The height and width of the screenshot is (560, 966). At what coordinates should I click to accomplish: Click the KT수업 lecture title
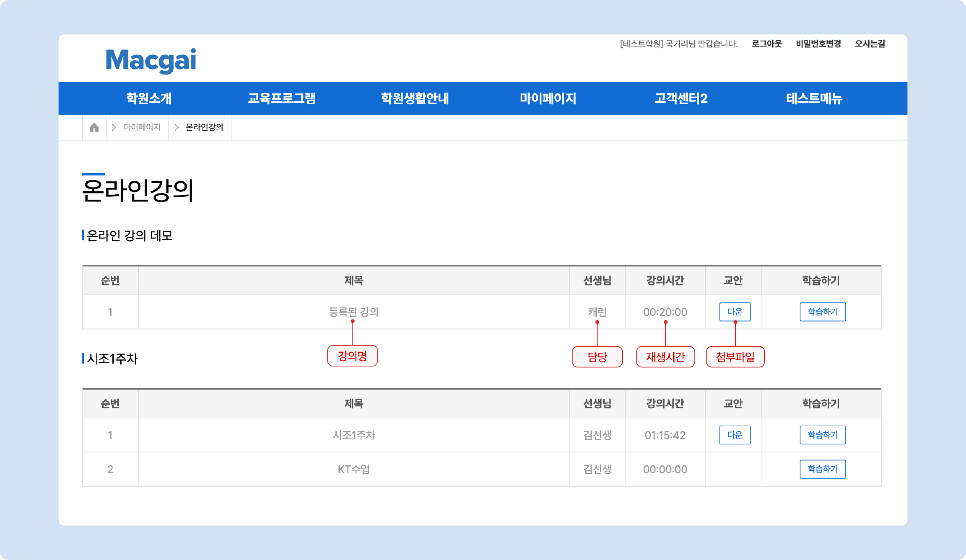(x=353, y=469)
